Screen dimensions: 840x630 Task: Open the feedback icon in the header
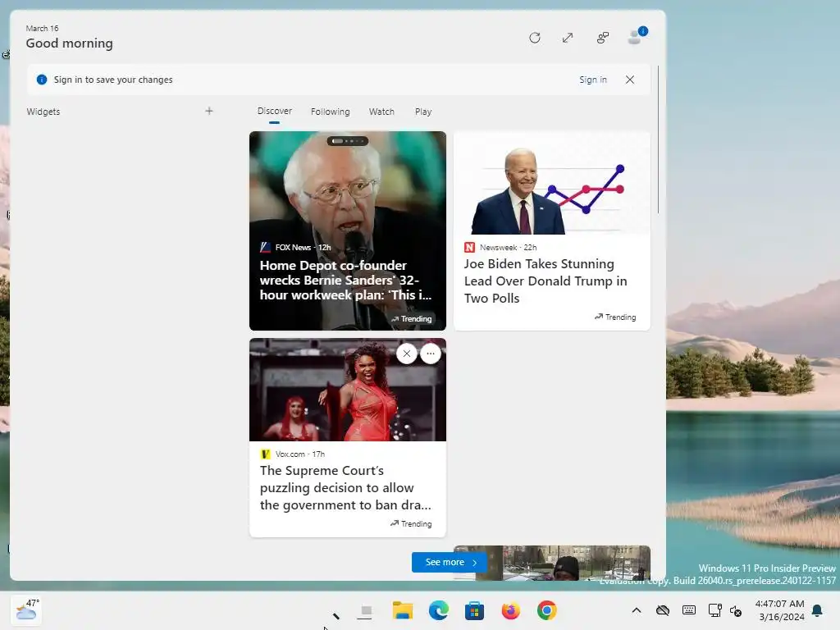(x=603, y=38)
